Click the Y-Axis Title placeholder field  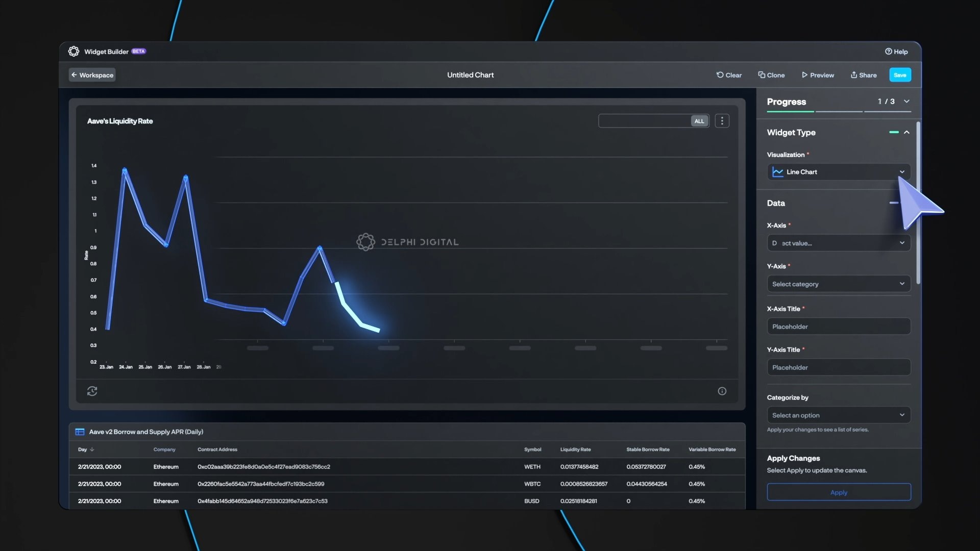click(839, 367)
